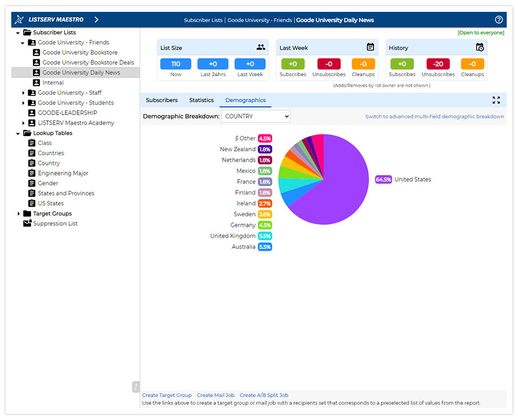
Task: Click the Germany 4.5% color badge
Action: 265,225
